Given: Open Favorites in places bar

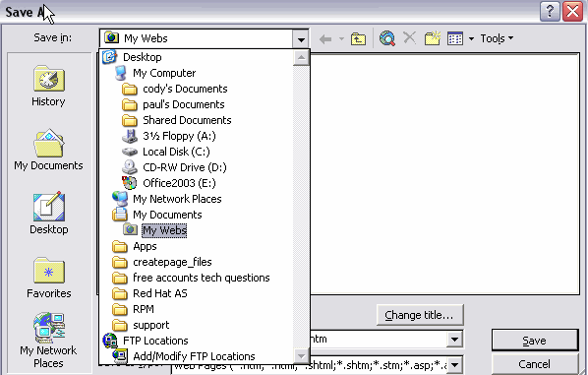Looking at the screenshot, I should 49,278.
